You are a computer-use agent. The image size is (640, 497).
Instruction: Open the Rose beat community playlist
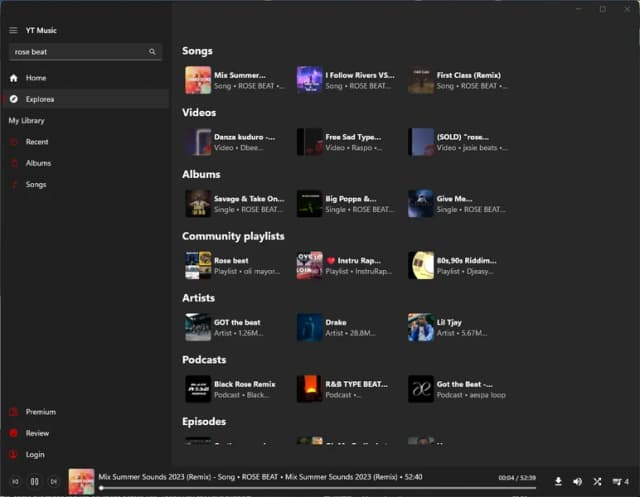click(x=235, y=266)
